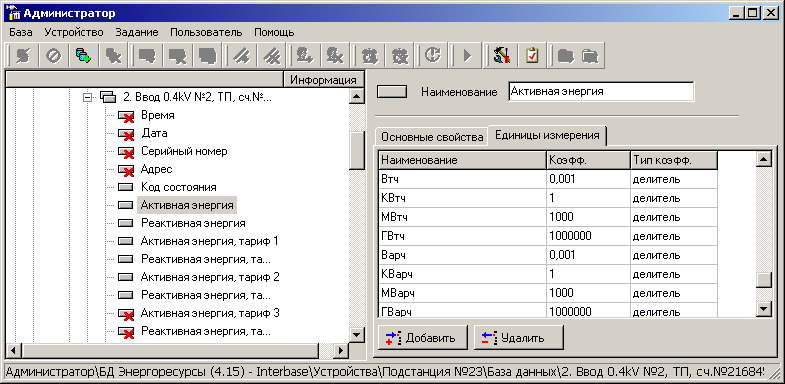This screenshot has height=384, width=785.
Task: Click the Информация column header in tree panel
Action: point(323,80)
